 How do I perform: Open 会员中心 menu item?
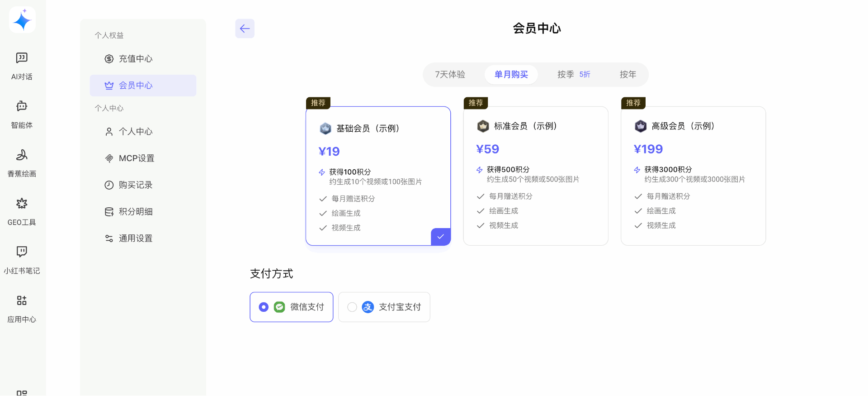pyautogui.click(x=143, y=86)
